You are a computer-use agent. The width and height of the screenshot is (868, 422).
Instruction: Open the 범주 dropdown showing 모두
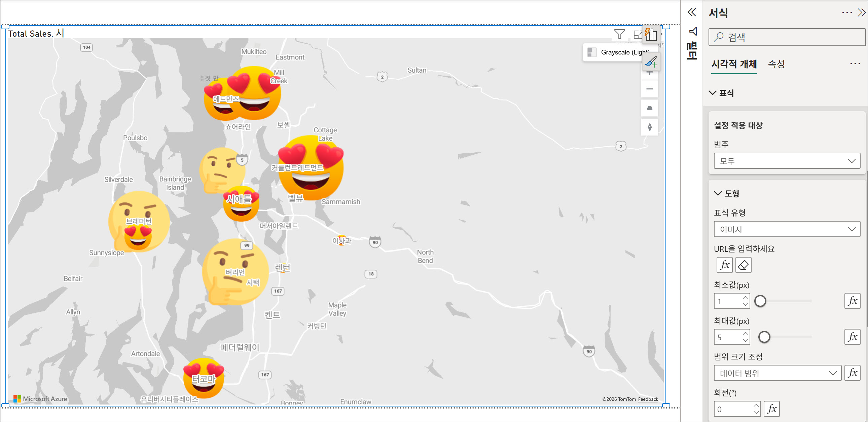[x=787, y=161]
